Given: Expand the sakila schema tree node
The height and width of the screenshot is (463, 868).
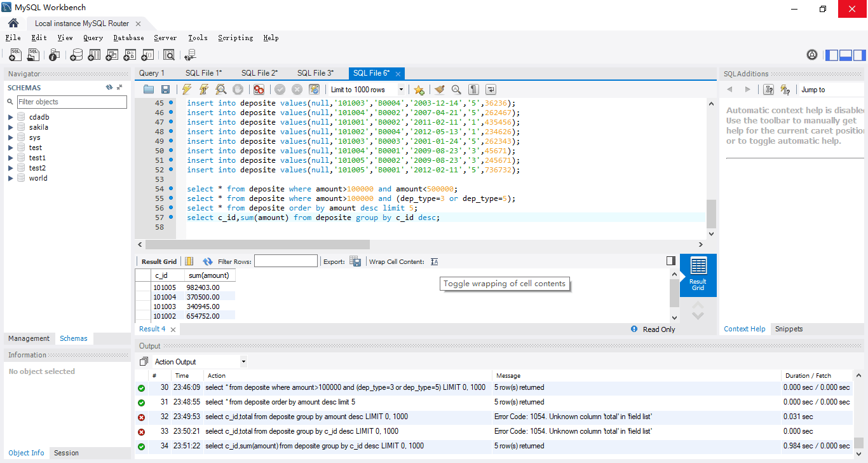Looking at the screenshot, I should pos(11,127).
